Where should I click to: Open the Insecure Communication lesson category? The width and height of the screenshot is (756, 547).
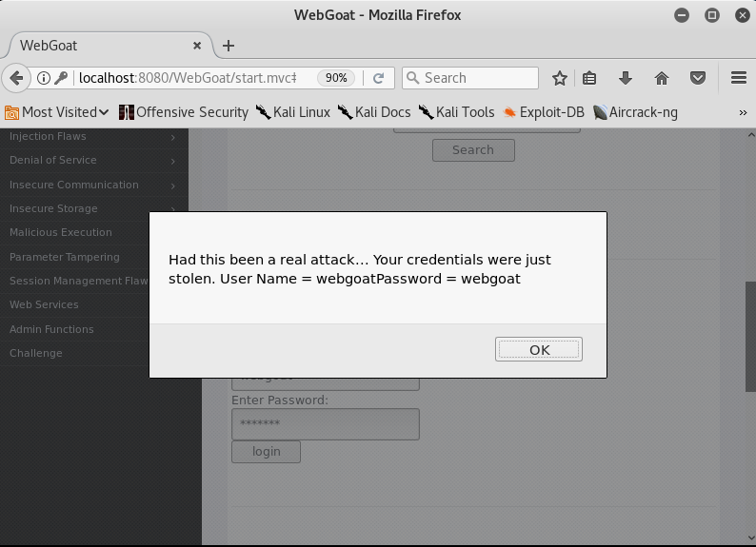tap(73, 185)
